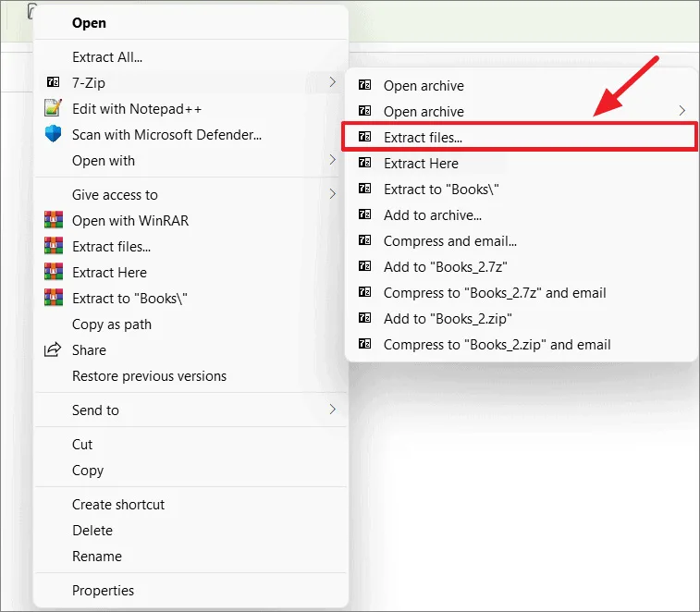Click the 7z icon beside Add to "Books_2.7z"
Image resolution: width=700 pixels, height=612 pixels.
(364, 266)
